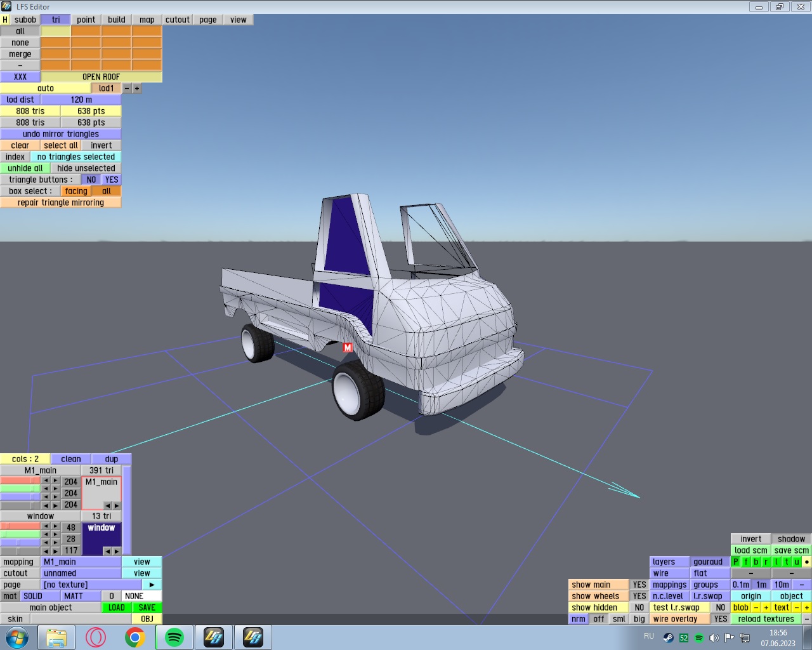The image size is (812, 650).
Task: Increase the text size with plus
Action: 807,607
